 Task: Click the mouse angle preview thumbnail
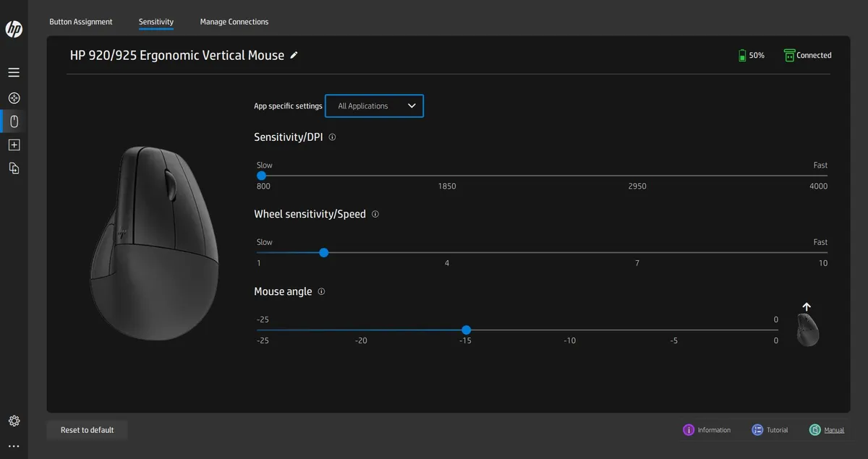807,330
